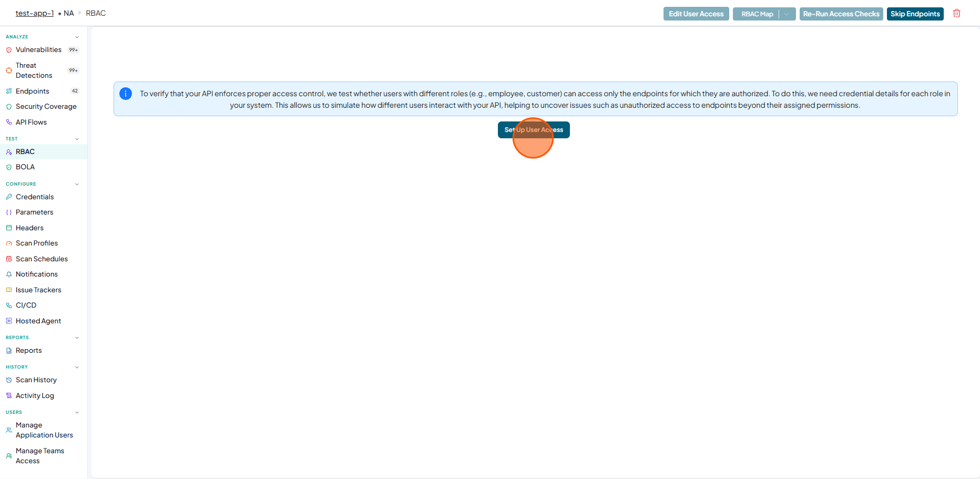Viewport: 980px width, 479px height.
Task: Click the BOLA shield icon
Action: pyautogui.click(x=9, y=167)
